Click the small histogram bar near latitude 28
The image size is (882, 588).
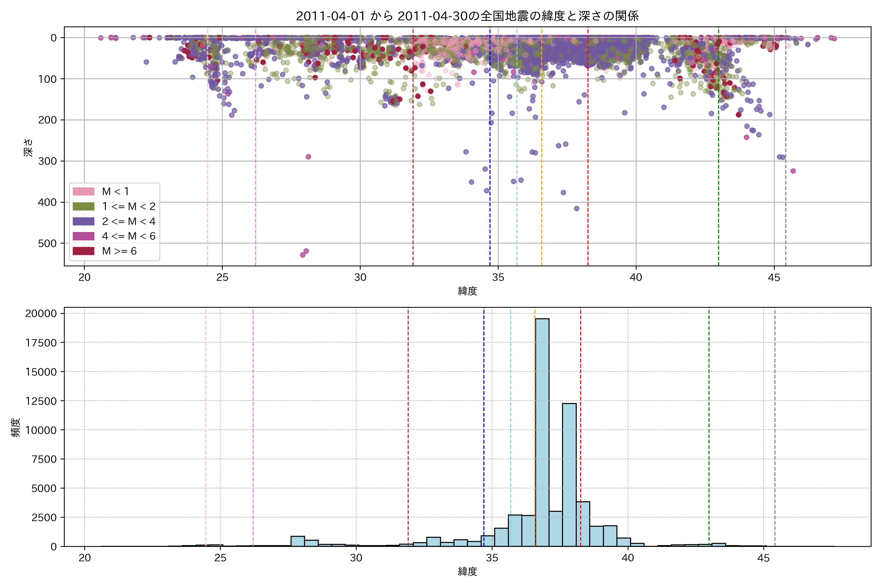pos(298,541)
